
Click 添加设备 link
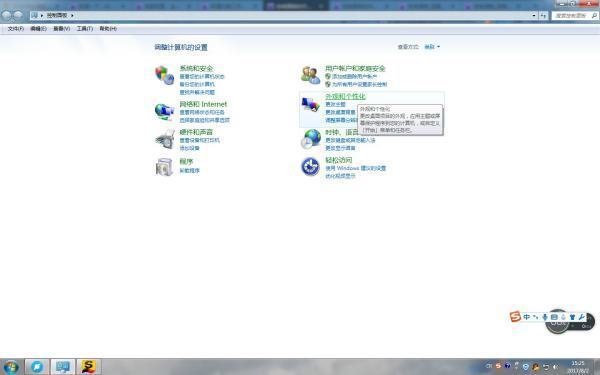[x=189, y=148]
